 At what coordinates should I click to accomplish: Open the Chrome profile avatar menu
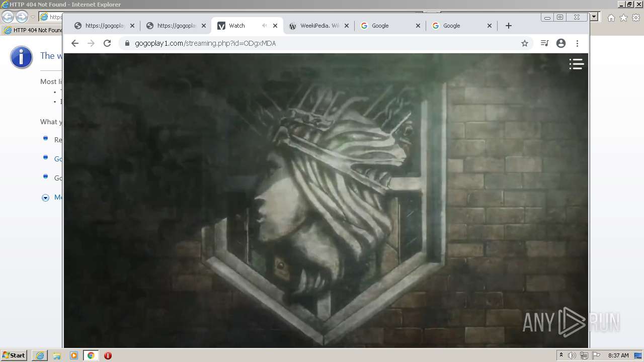(561, 43)
